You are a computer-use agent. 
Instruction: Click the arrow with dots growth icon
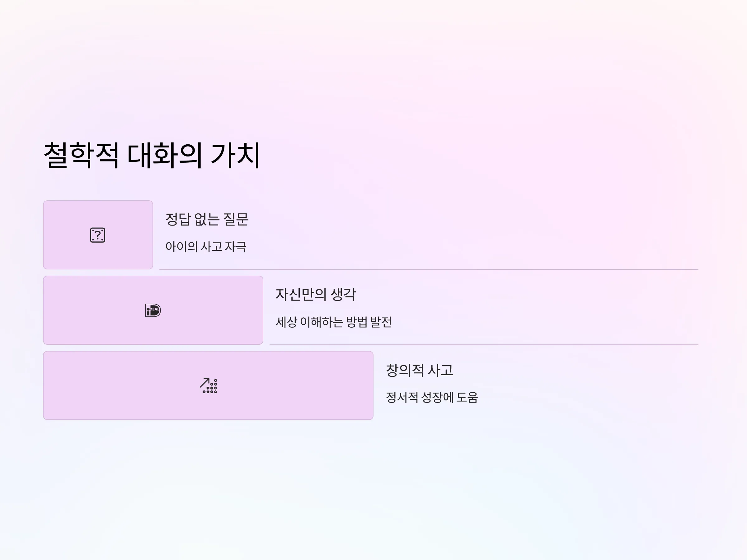[208, 385]
